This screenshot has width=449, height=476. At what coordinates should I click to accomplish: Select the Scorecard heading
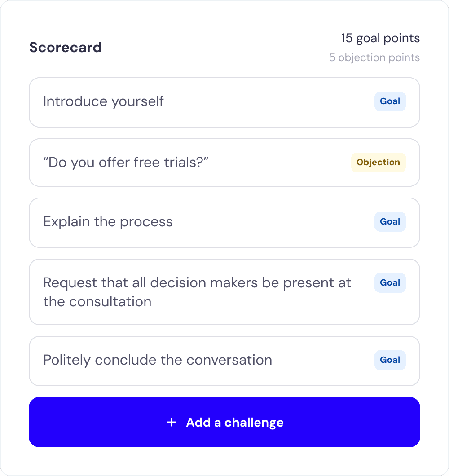pyautogui.click(x=66, y=47)
